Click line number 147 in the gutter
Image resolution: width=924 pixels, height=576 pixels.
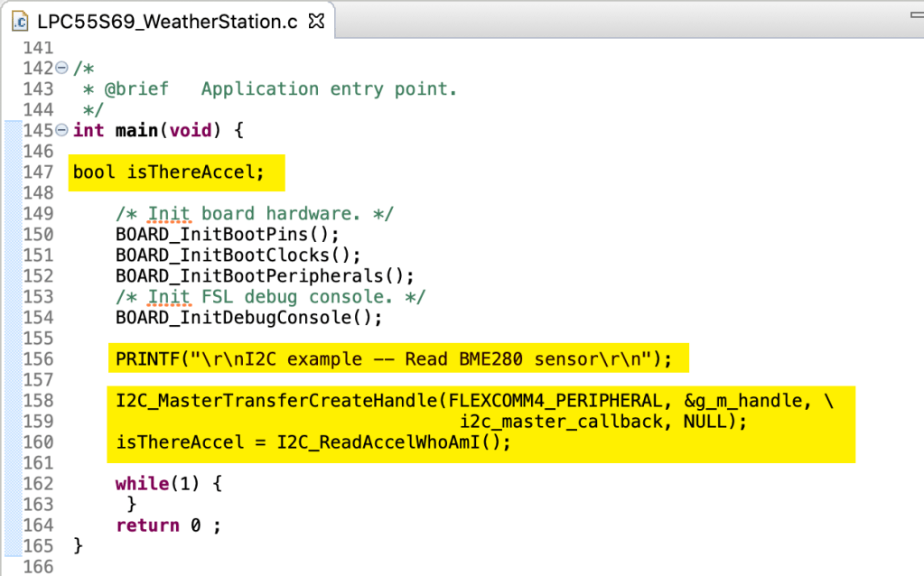point(37,172)
